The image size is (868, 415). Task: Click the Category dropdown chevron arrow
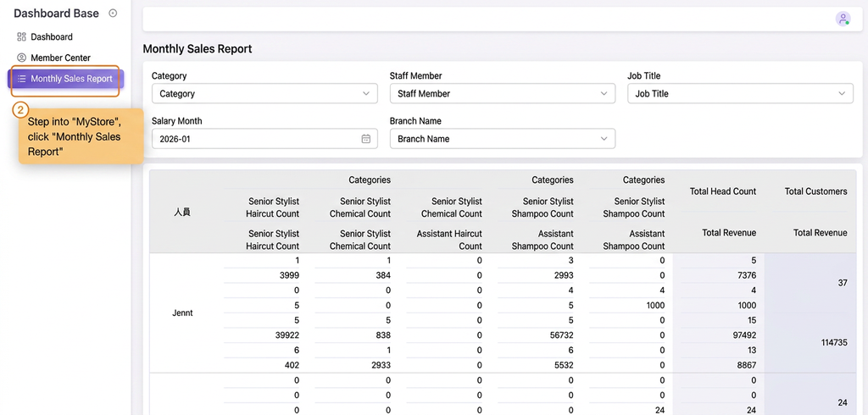point(366,93)
